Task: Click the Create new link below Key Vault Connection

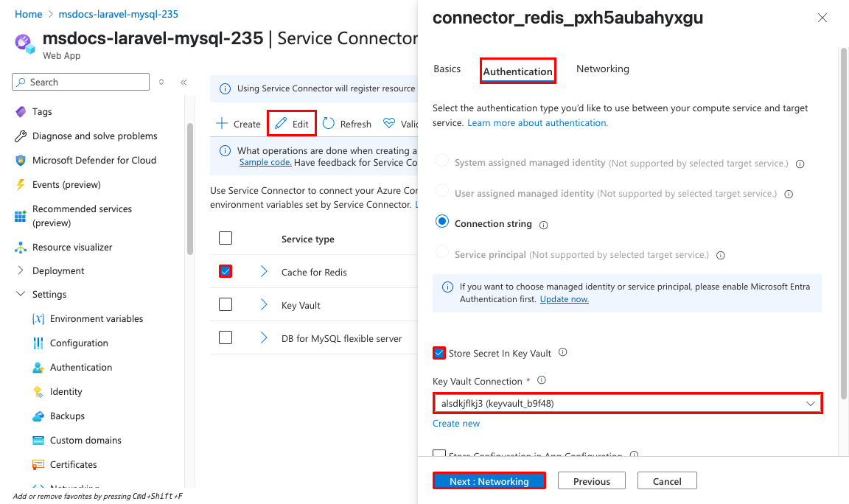Action: point(456,423)
